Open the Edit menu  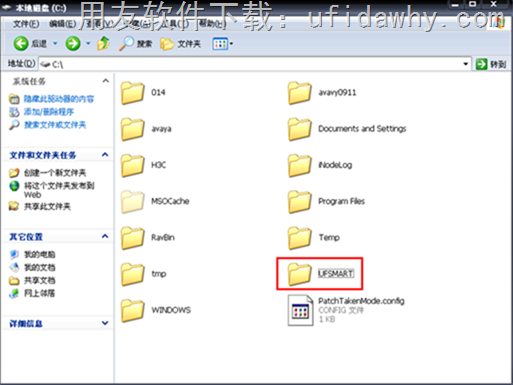click(x=62, y=24)
